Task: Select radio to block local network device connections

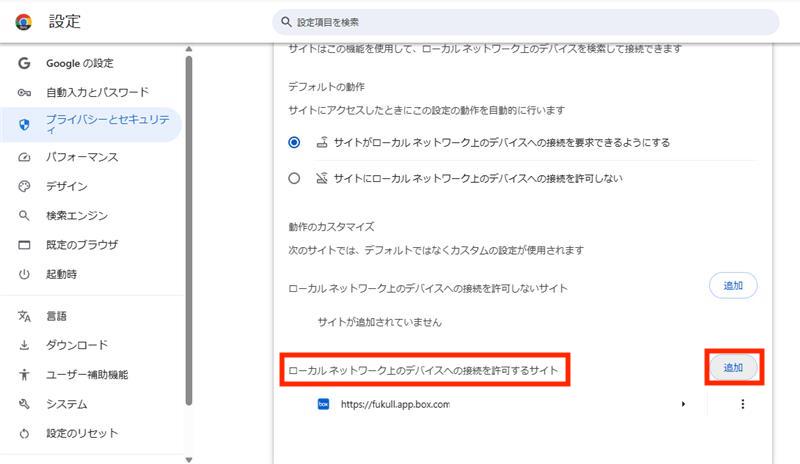Action: point(294,178)
